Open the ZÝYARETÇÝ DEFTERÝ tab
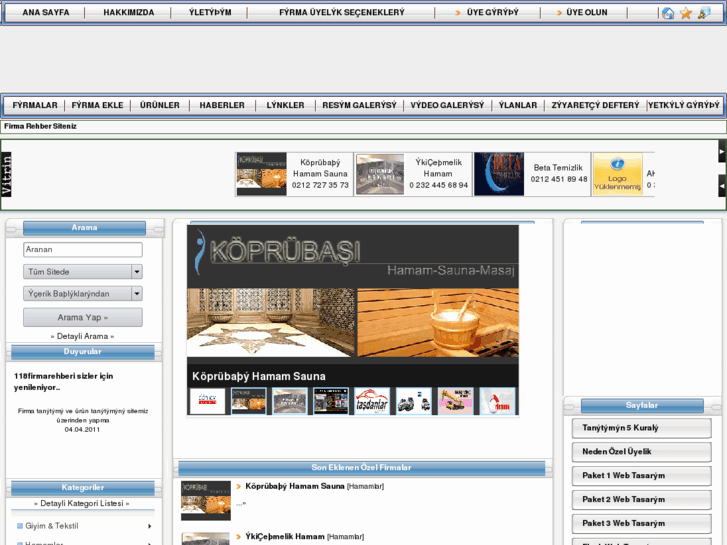Screen dimensions: 727x545 595,105
